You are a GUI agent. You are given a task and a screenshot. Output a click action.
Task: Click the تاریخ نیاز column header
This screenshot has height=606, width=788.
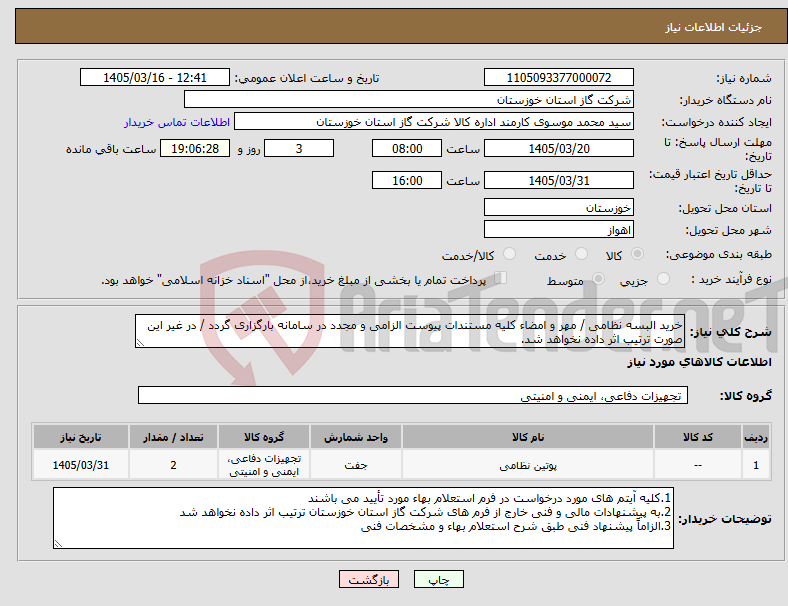(81, 437)
